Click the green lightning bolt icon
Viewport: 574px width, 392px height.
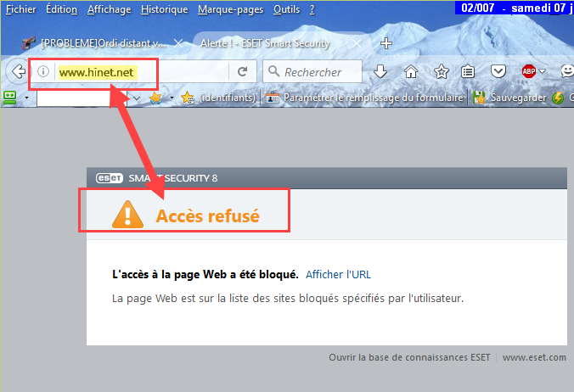558,98
